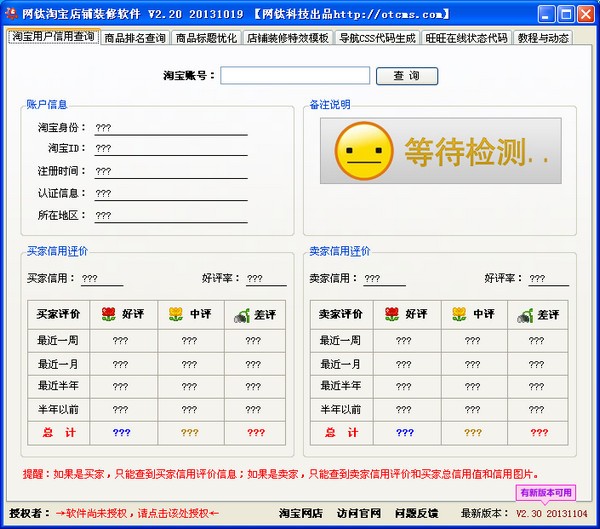Click the red 提醒 notice text
The width and height of the screenshot is (600, 529).
pyautogui.click(x=281, y=475)
